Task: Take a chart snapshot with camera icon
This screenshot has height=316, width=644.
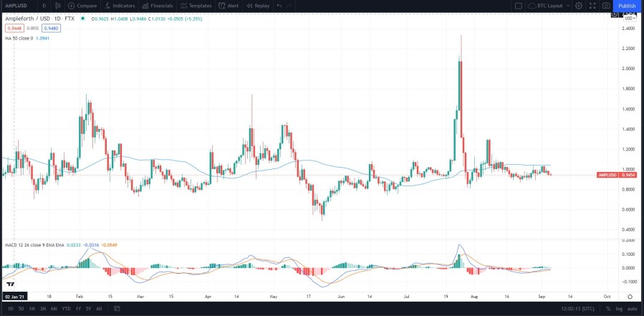Action: [x=606, y=6]
